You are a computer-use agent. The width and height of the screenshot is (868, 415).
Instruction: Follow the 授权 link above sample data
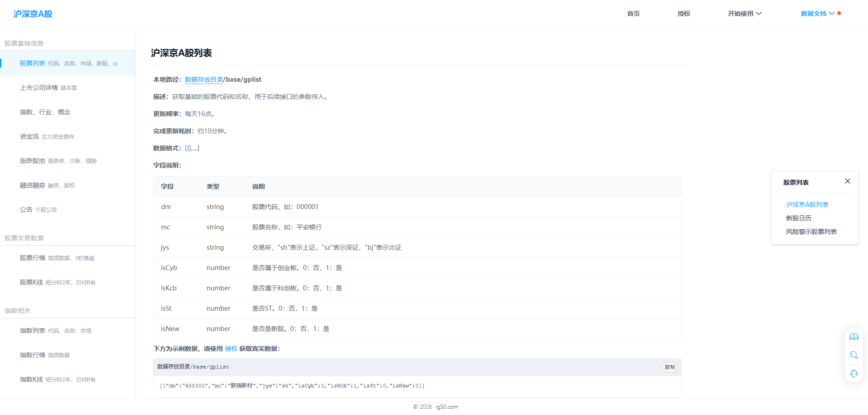point(231,349)
